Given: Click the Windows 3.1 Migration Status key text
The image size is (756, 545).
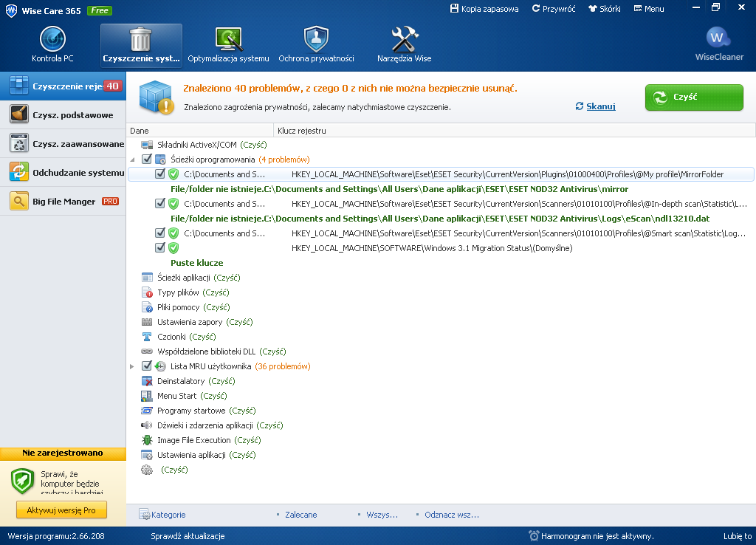Looking at the screenshot, I should (x=432, y=248).
